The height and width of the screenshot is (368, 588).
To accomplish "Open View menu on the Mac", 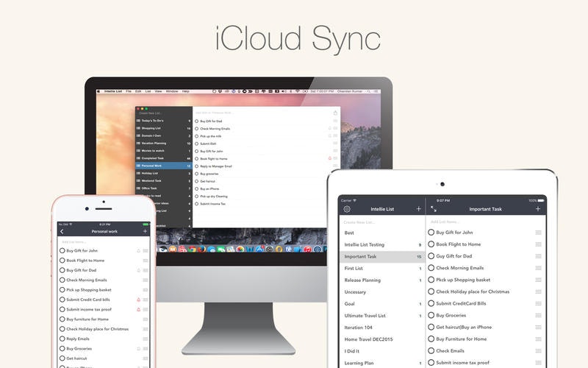I will pos(158,91).
